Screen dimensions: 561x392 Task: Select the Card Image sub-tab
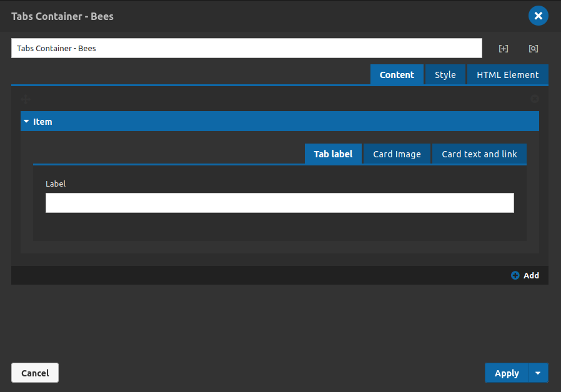(x=397, y=154)
